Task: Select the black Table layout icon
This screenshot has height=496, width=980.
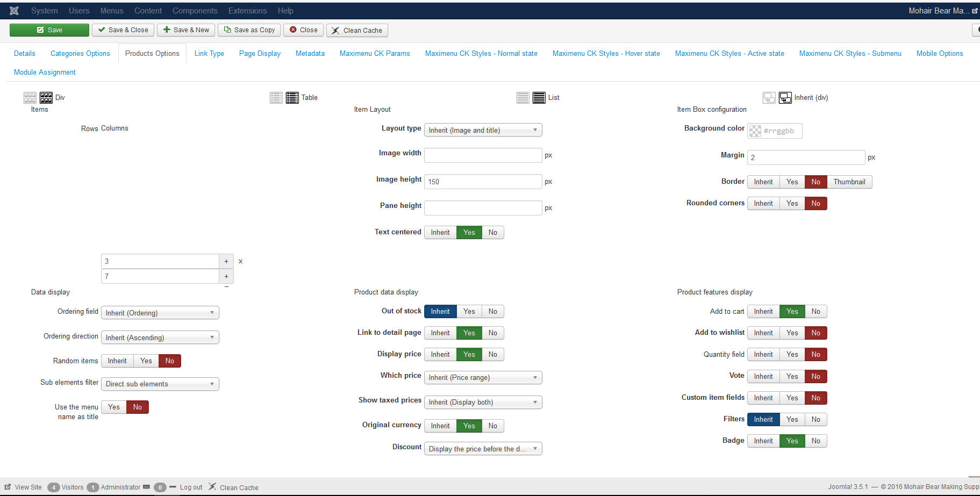Action: click(x=292, y=97)
